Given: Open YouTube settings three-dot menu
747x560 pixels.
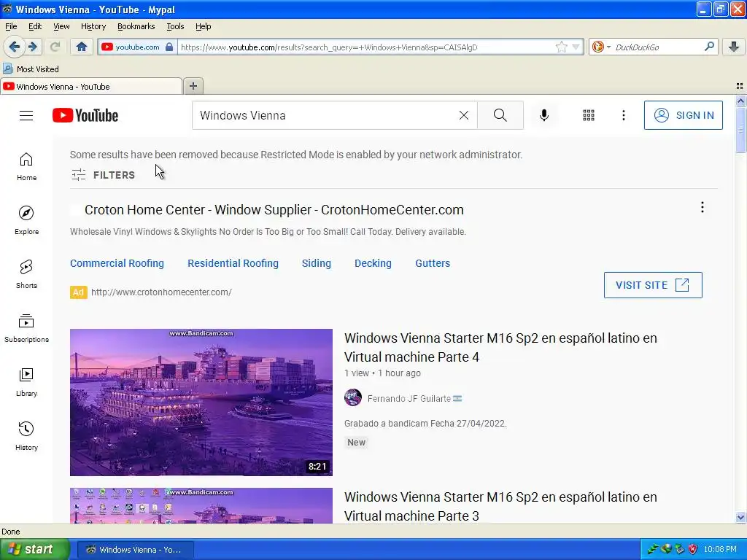Looking at the screenshot, I should point(624,115).
